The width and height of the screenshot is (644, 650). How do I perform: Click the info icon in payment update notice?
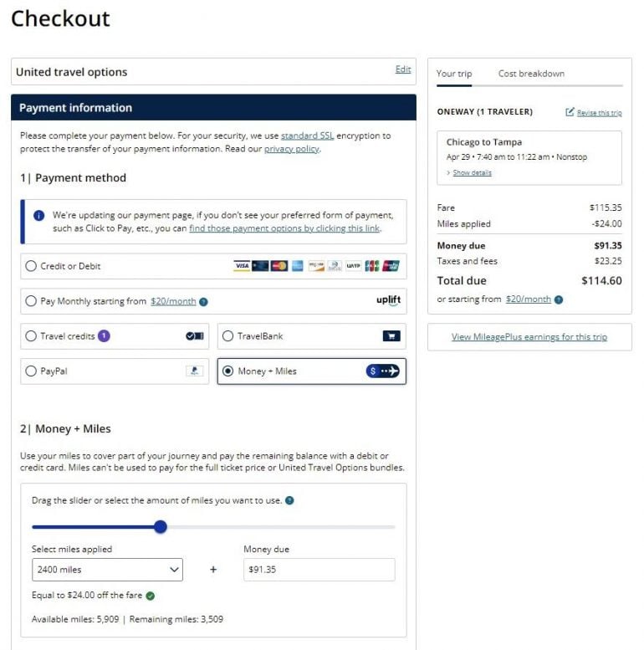pyautogui.click(x=38, y=215)
